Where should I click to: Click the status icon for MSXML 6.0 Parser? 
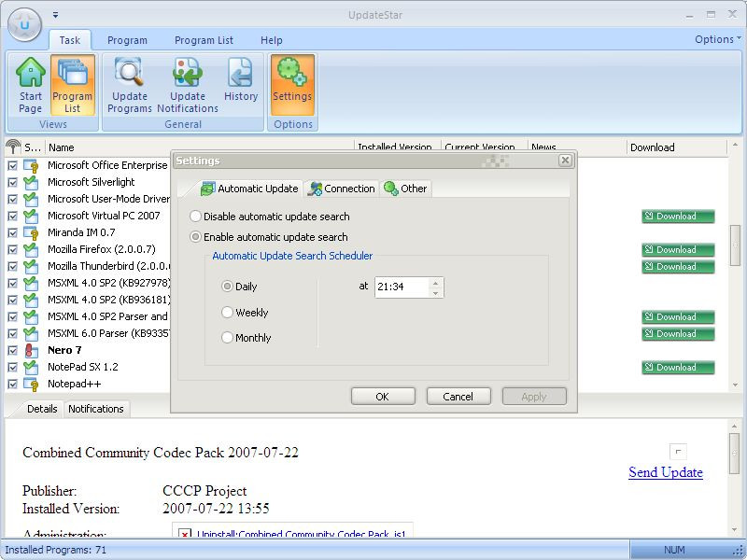click(31, 333)
